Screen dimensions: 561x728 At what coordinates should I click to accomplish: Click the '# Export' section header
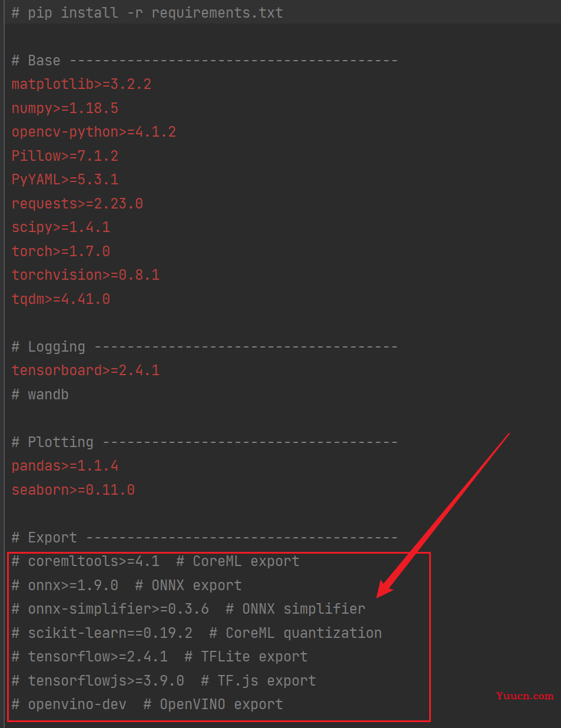204,538
